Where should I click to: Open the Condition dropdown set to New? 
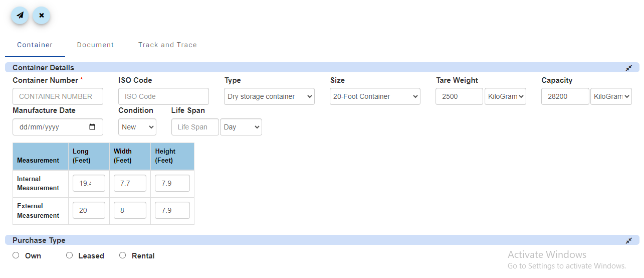(x=137, y=127)
